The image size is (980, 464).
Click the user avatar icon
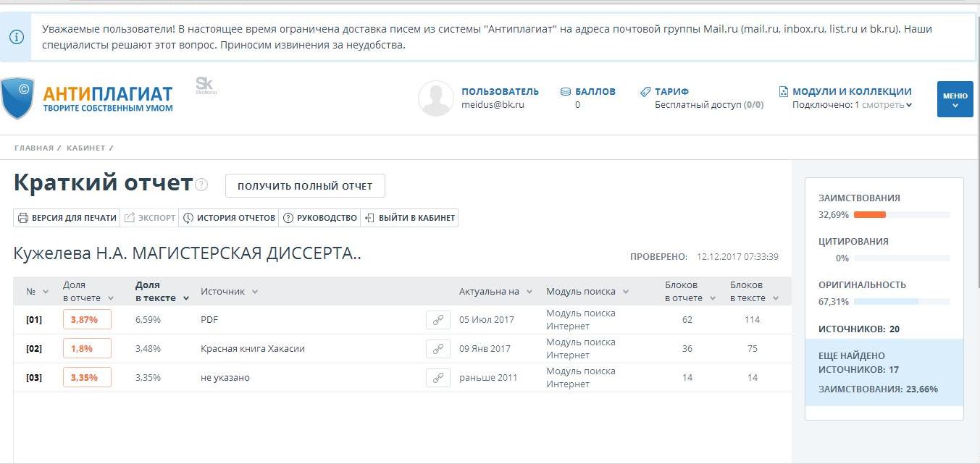[x=435, y=98]
